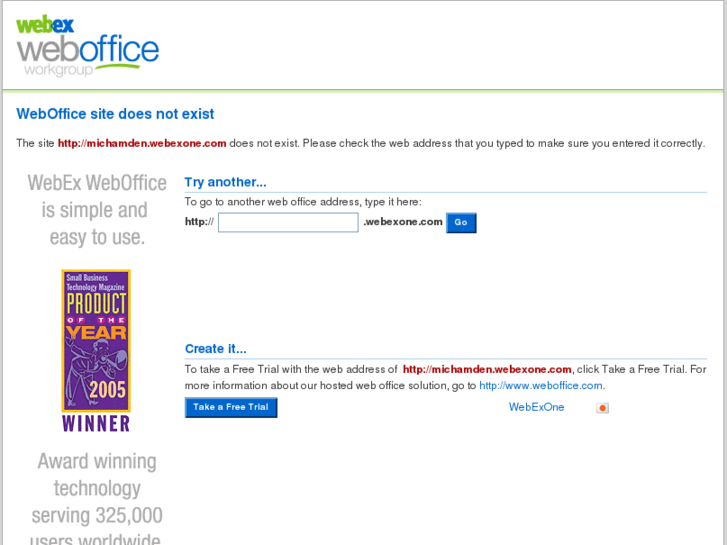Viewport: 727px width, 545px height.
Task: Focus the web office address input field
Action: coord(288,222)
